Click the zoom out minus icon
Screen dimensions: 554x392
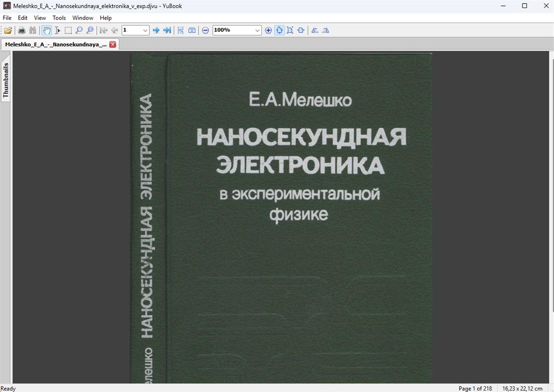(x=205, y=30)
